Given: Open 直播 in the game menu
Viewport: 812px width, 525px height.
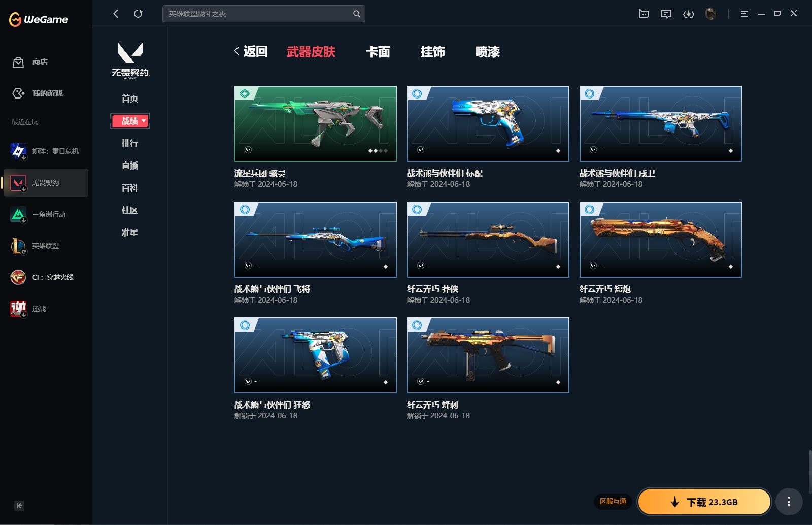Looking at the screenshot, I should pos(130,166).
